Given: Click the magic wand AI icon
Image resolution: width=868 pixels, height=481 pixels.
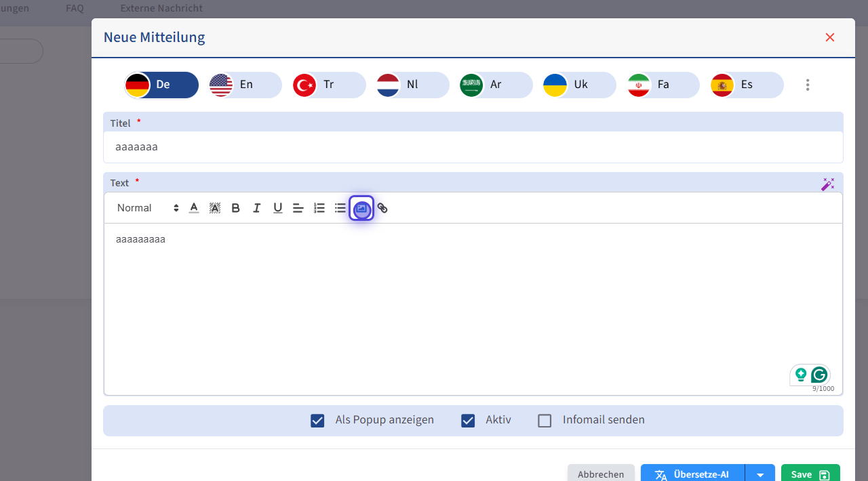Looking at the screenshot, I should 827,184.
